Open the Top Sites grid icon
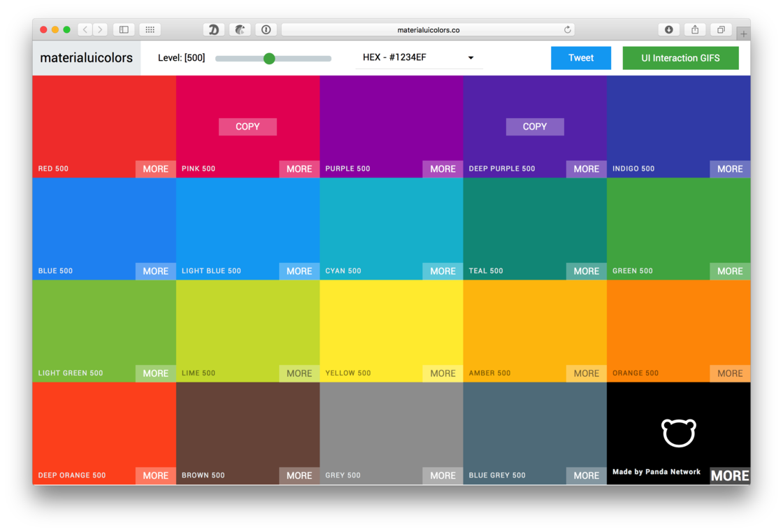Viewport: 783px width, 532px height. [150, 29]
